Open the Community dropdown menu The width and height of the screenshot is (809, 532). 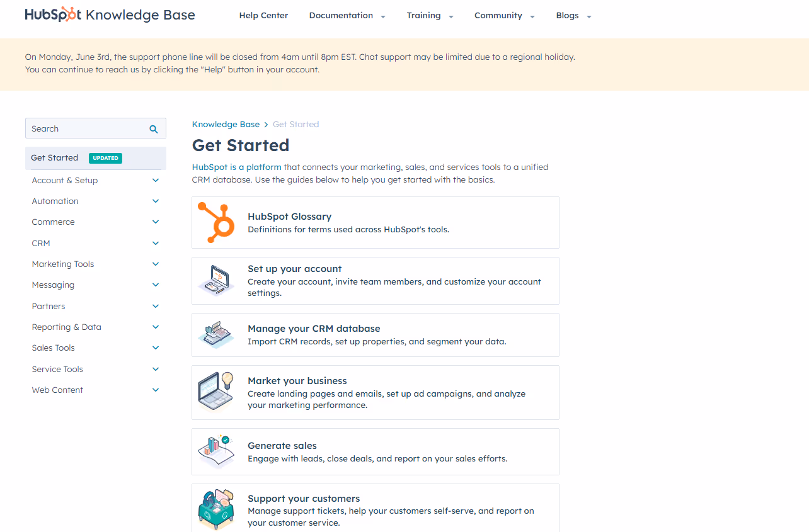click(505, 16)
